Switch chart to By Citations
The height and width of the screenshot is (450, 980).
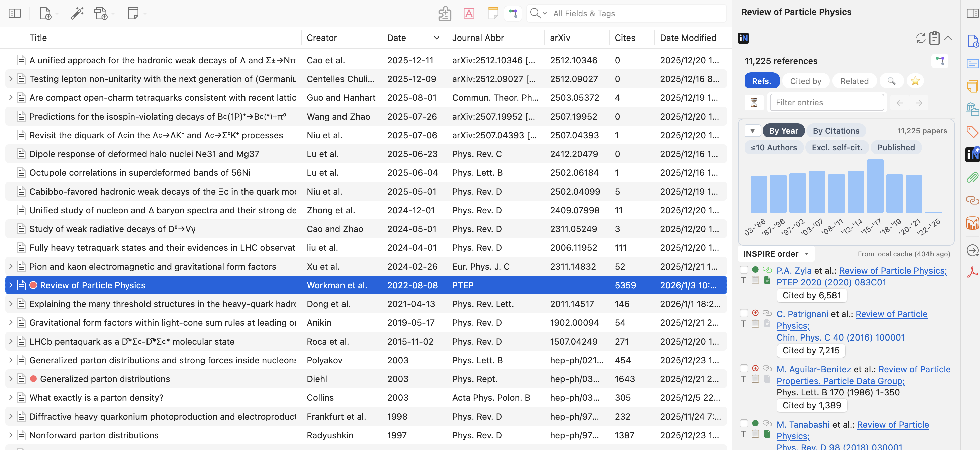coord(836,131)
